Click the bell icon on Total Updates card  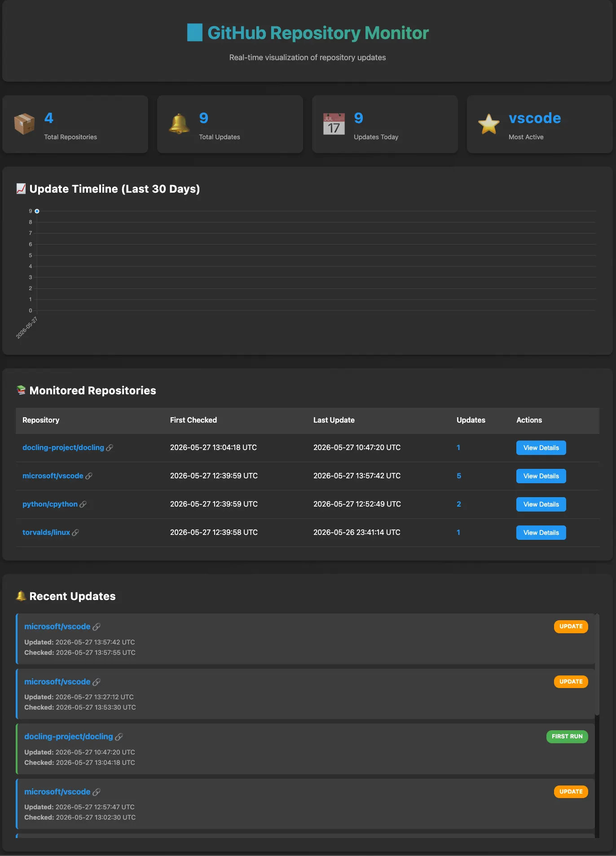click(179, 124)
